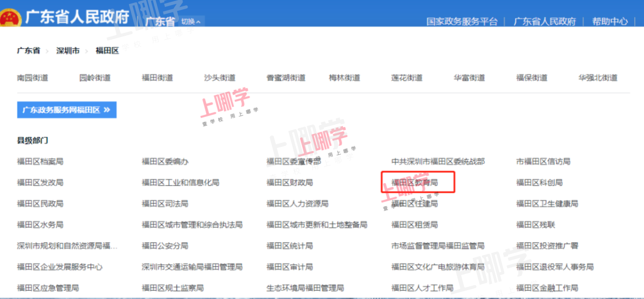Choose 莲花街道 subdistrict
This screenshot has height=299, width=644.
click(x=406, y=78)
